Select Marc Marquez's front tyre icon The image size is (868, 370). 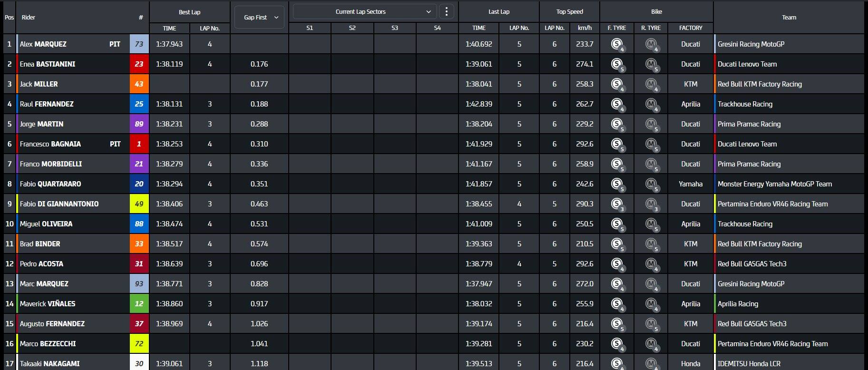[x=617, y=284]
